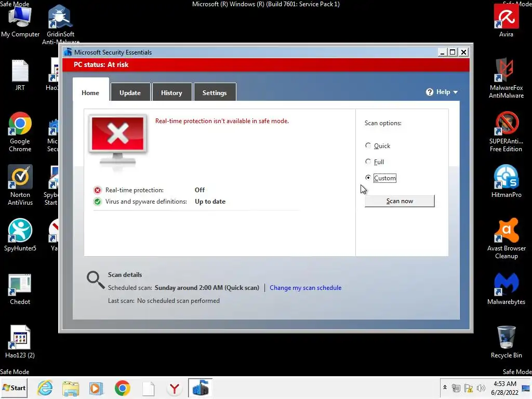The image size is (532, 399).
Task: Click the volume speaker tray icon
Action: coord(481,388)
